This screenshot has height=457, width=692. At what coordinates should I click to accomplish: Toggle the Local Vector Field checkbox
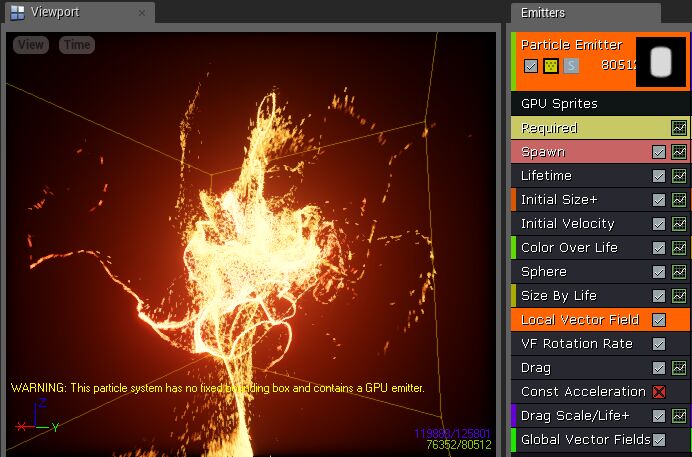(x=659, y=320)
